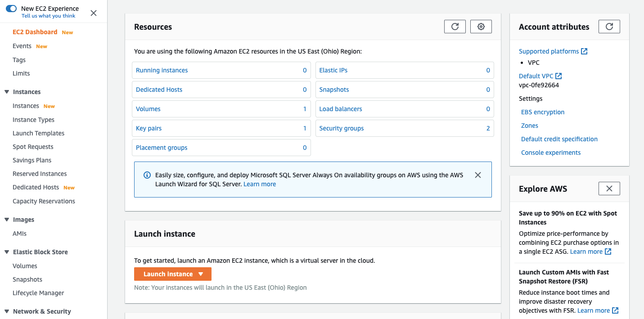This screenshot has height=319, width=644.
Task: Collapse the Instances sidebar section
Action: pos(7,92)
